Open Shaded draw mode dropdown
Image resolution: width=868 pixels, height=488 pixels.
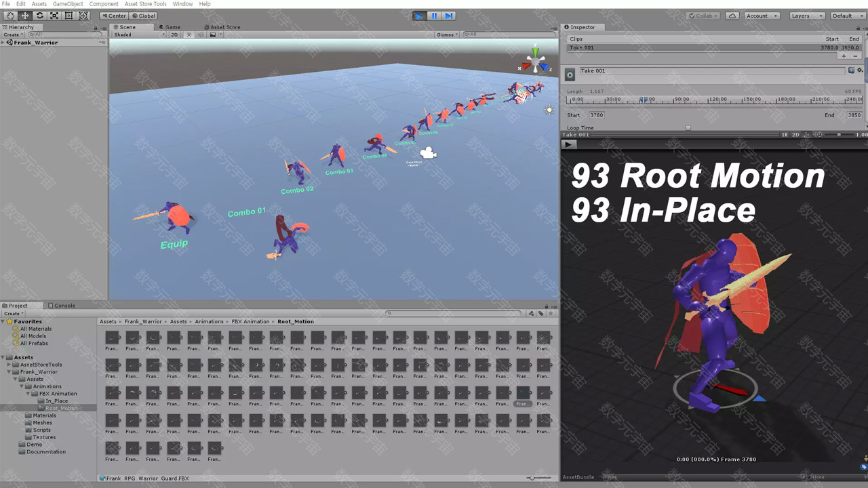coord(138,35)
